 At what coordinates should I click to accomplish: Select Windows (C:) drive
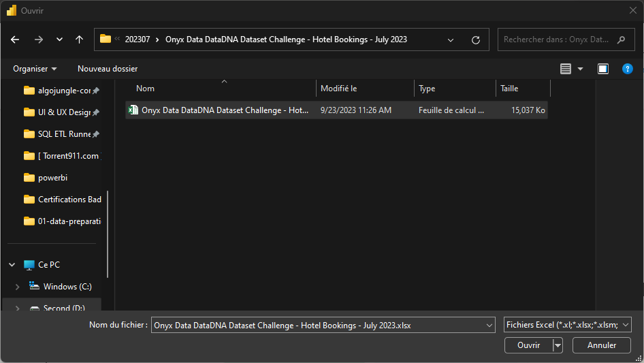pyautogui.click(x=67, y=287)
